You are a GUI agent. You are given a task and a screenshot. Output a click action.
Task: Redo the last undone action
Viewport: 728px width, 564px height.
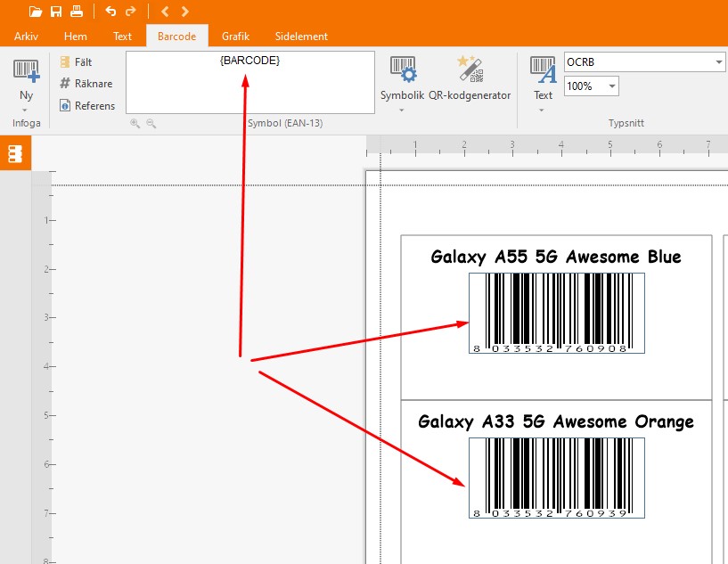(131, 12)
